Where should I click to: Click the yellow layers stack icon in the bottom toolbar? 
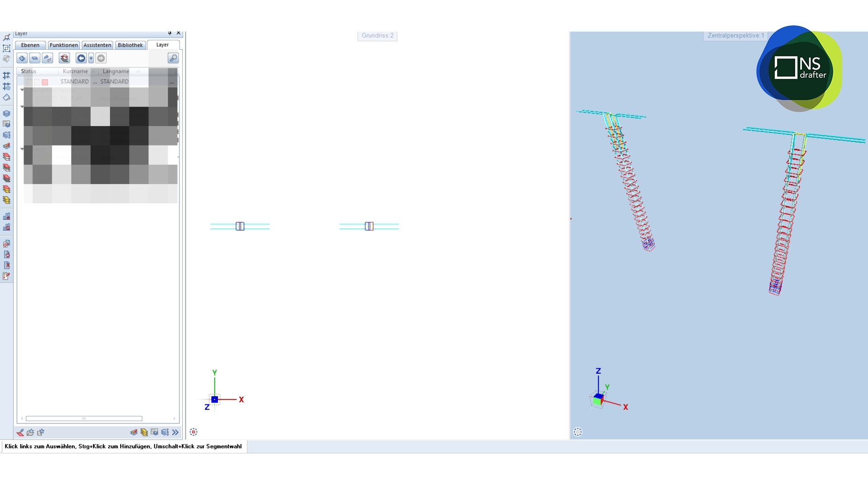click(144, 432)
